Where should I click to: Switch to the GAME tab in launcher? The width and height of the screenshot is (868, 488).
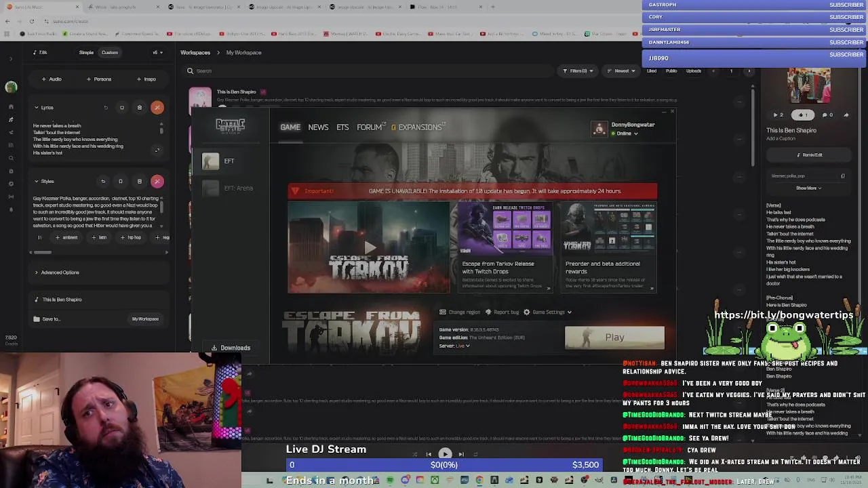[290, 127]
